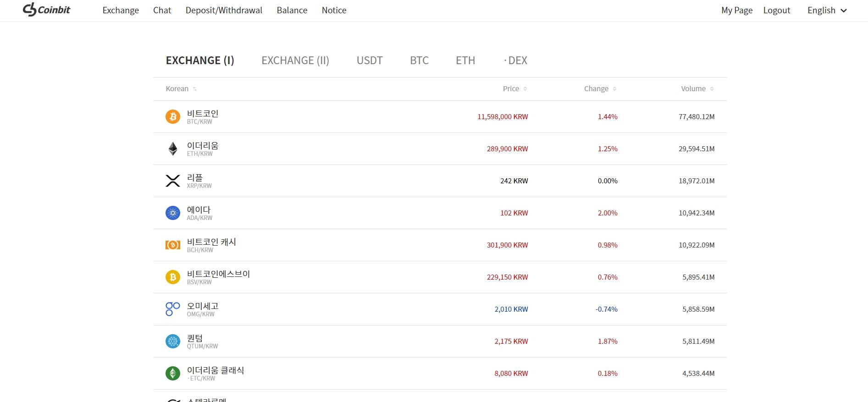Go to Deposit/Withdrawal page
This screenshot has height=402, width=868.
click(x=224, y=10)
